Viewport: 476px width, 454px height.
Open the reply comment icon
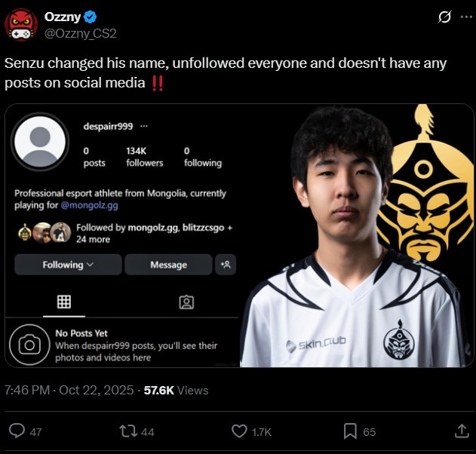(x=17, y=431)
